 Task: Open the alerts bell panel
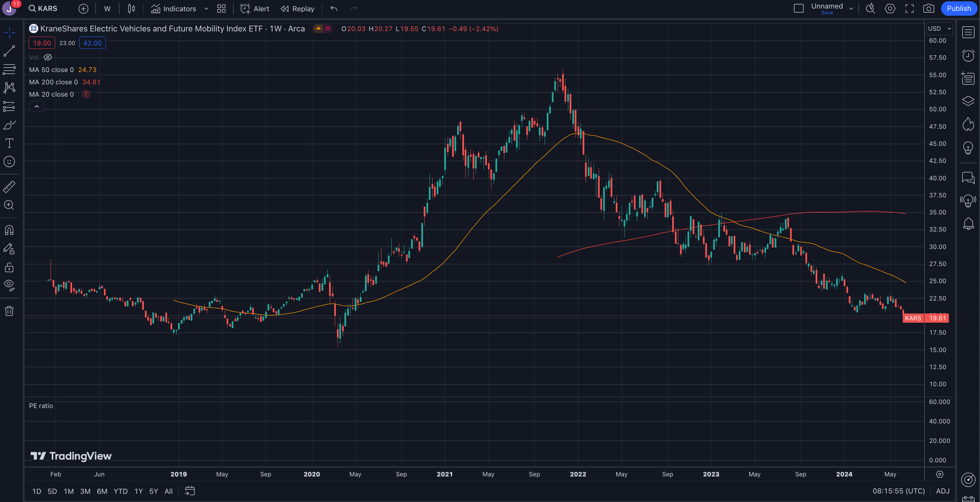(x=968, y=223)
